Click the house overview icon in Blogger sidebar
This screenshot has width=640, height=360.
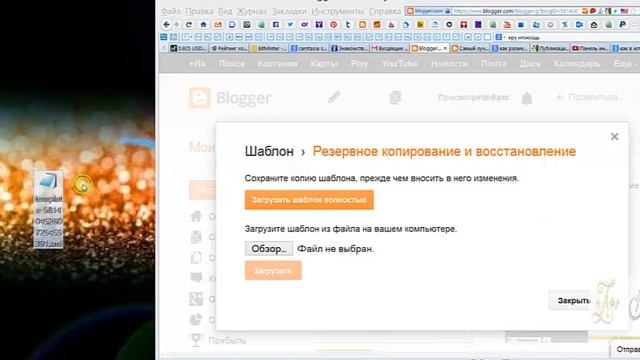(x=196, y=216)
